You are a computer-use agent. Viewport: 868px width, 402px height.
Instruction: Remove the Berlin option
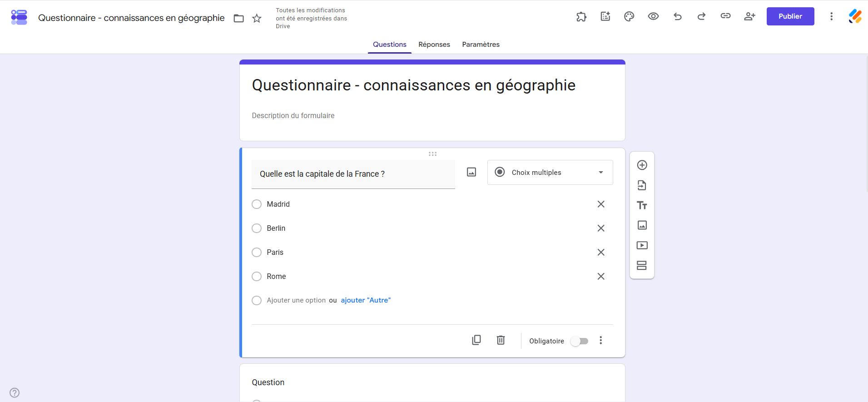click(x=601, y=228)
